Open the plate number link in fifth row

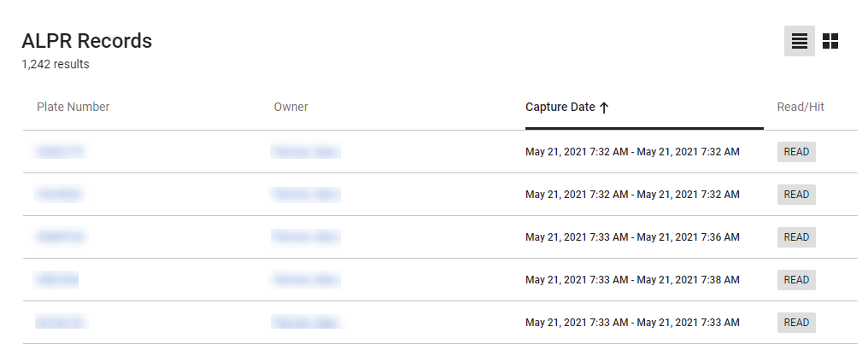click(x=62, y=323)
